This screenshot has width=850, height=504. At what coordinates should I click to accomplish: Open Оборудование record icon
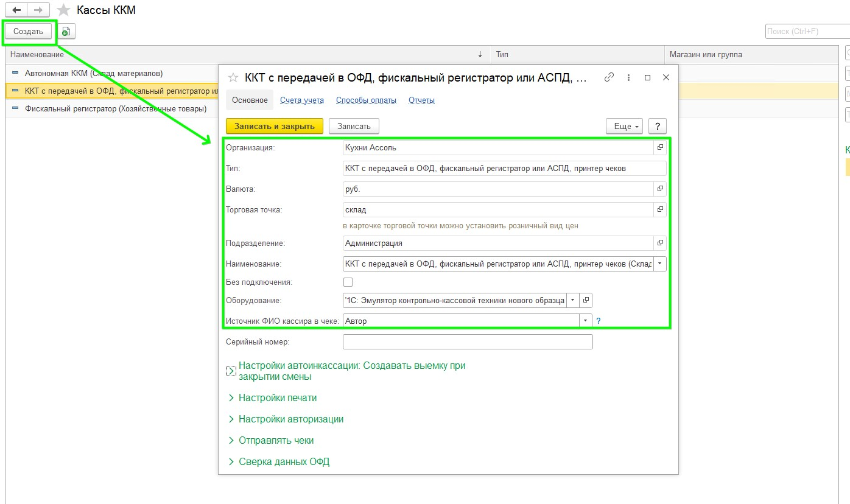pyautogui.click(x=586, y=301)
